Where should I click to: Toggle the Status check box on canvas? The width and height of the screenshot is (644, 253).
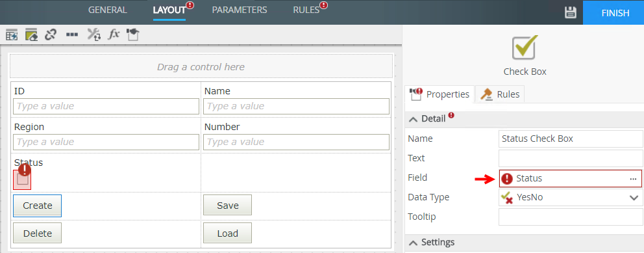point(22,180)
